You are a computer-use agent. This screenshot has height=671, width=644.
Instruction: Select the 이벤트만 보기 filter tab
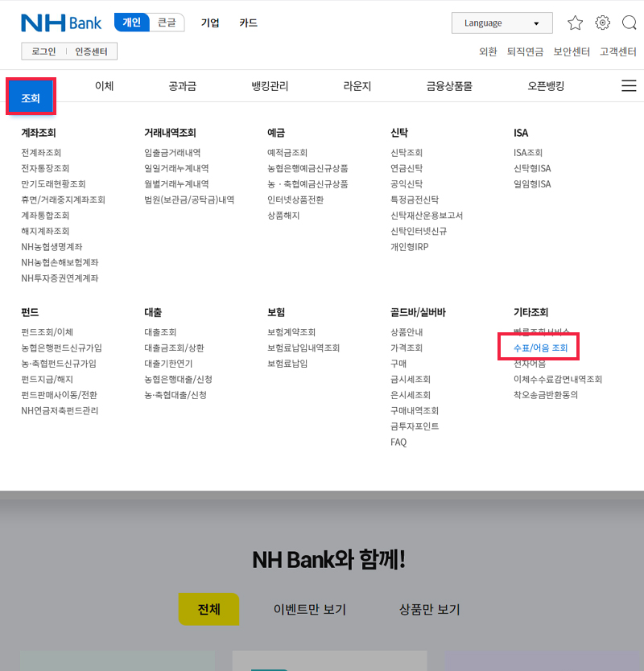coord(310,609)
